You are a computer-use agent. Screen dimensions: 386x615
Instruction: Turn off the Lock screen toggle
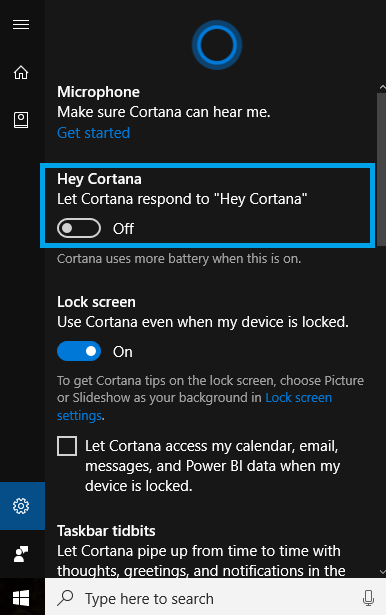(79, 351)
